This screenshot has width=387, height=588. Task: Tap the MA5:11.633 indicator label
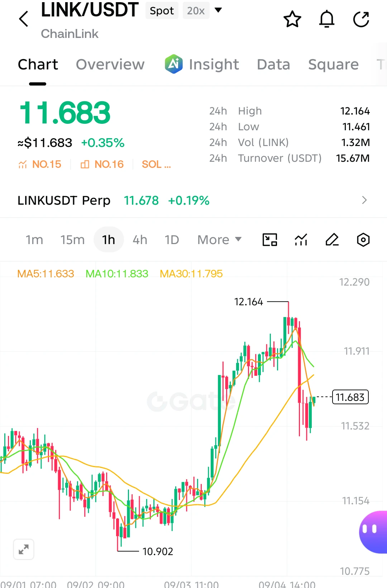[46, 274]
